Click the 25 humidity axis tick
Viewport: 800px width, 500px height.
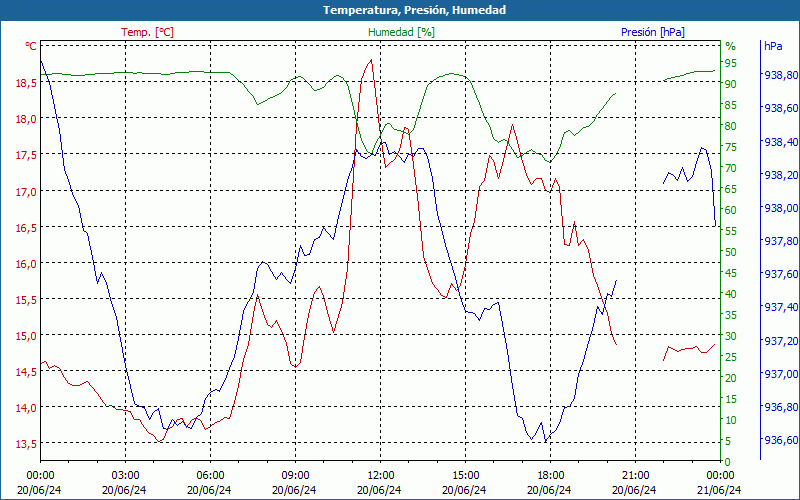[x=731, y=357]
